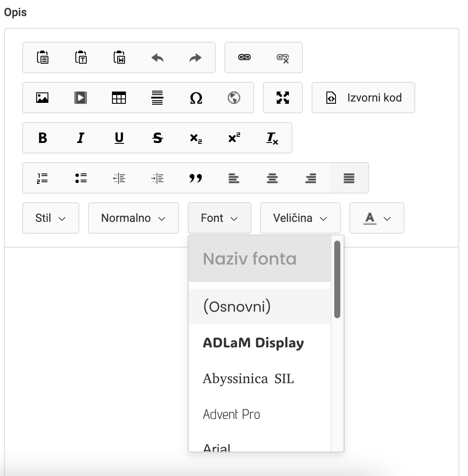
Task: Insert an image
Action: (43, 98)
